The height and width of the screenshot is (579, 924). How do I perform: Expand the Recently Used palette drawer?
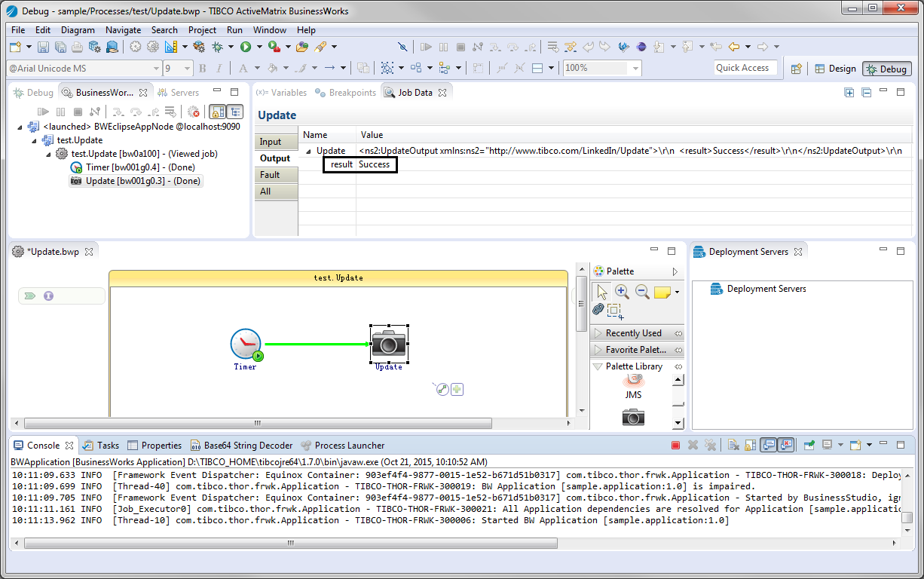point(638,333)
